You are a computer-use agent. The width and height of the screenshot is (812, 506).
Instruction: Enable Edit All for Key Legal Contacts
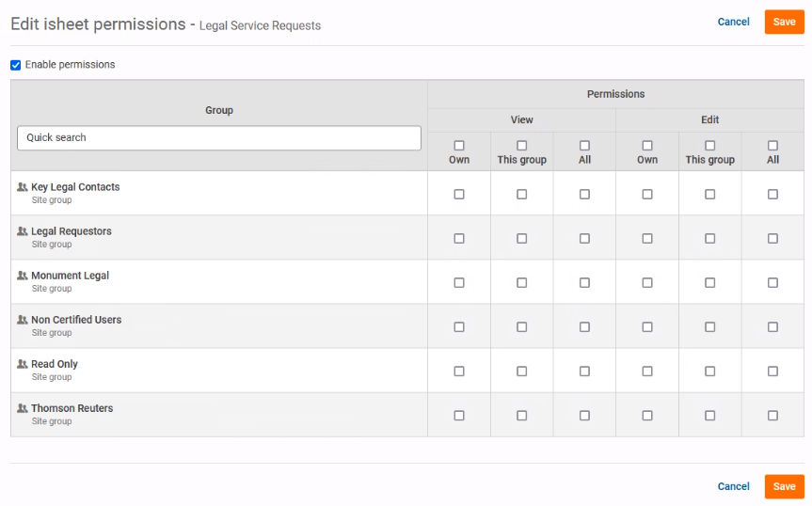pos(772,194)
